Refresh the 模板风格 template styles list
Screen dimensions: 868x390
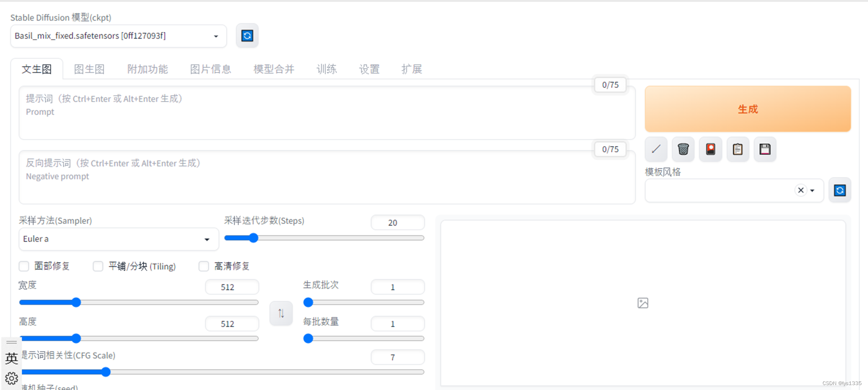point(840,190)
